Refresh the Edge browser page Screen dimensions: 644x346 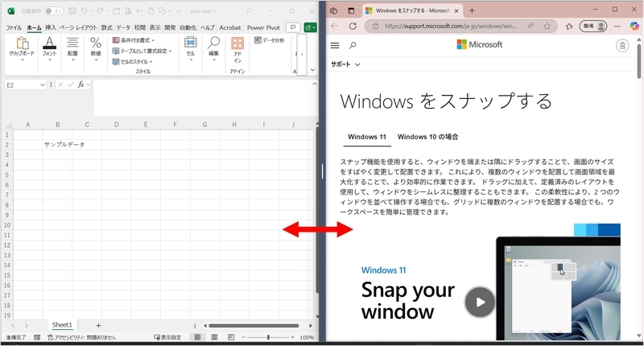(353, 26)
